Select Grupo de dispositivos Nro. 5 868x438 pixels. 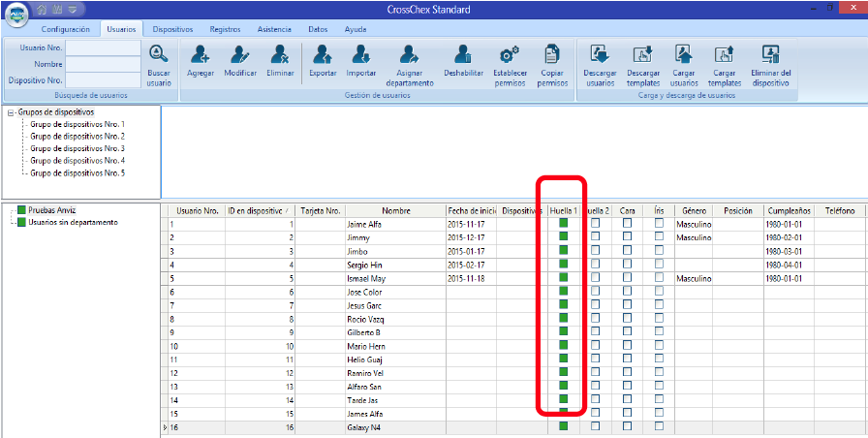(77, 172)
